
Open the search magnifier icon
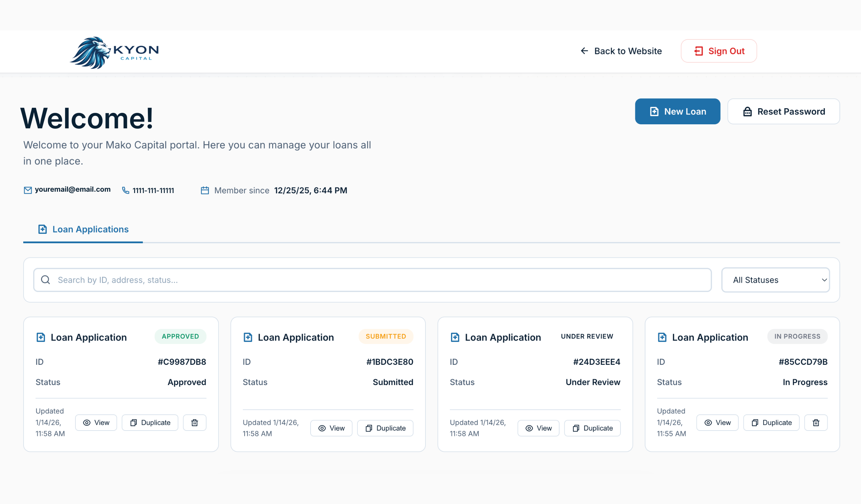pos(45,280)
